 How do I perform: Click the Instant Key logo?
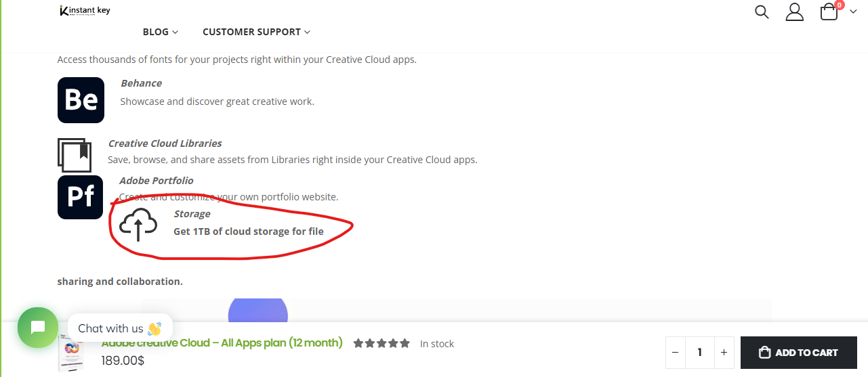[85, 11]
